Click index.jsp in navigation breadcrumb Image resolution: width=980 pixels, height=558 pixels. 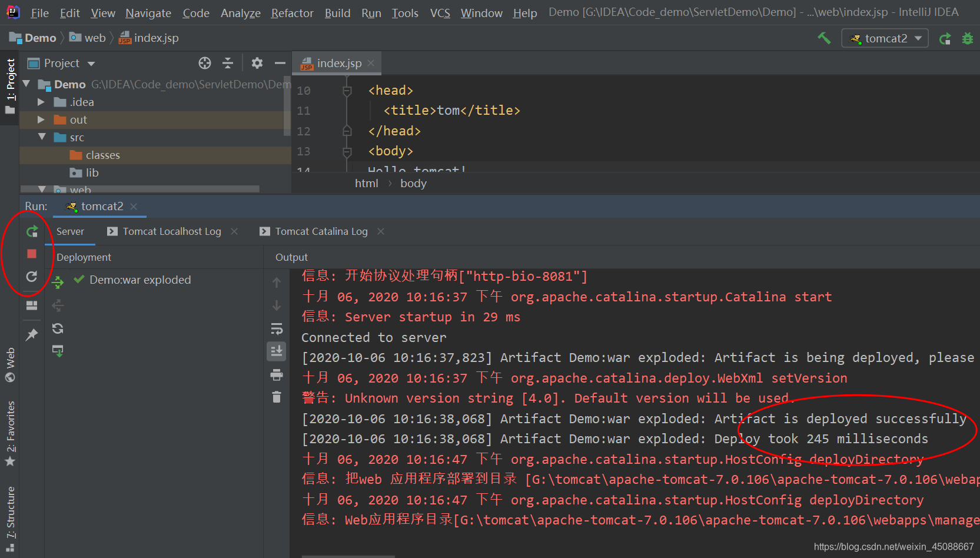tap(149, 38)
